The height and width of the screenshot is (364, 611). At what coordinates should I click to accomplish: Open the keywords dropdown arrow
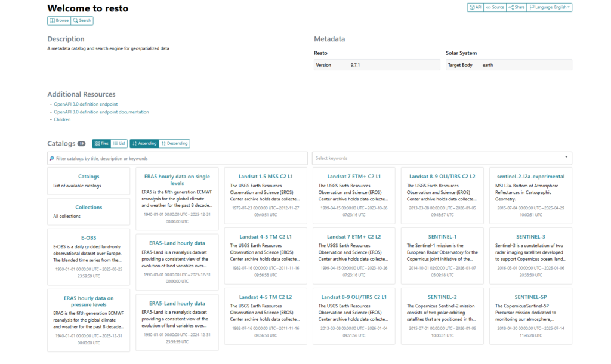pos(566,158)
